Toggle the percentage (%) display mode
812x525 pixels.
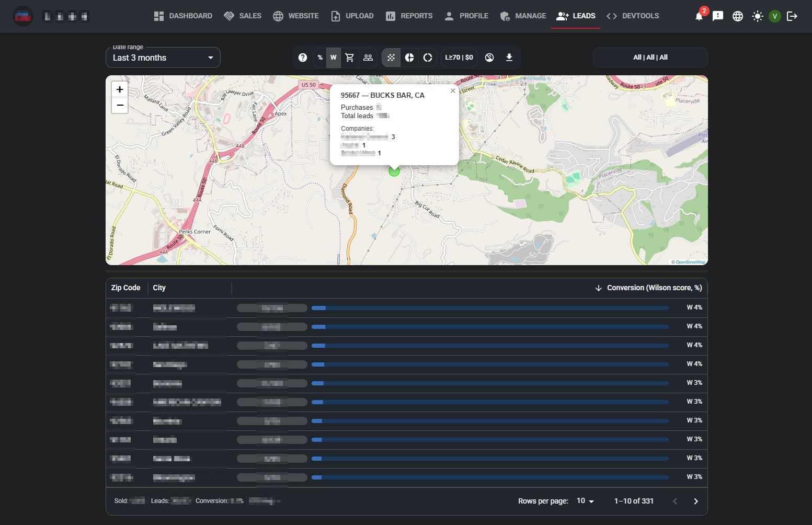[320, 58]
